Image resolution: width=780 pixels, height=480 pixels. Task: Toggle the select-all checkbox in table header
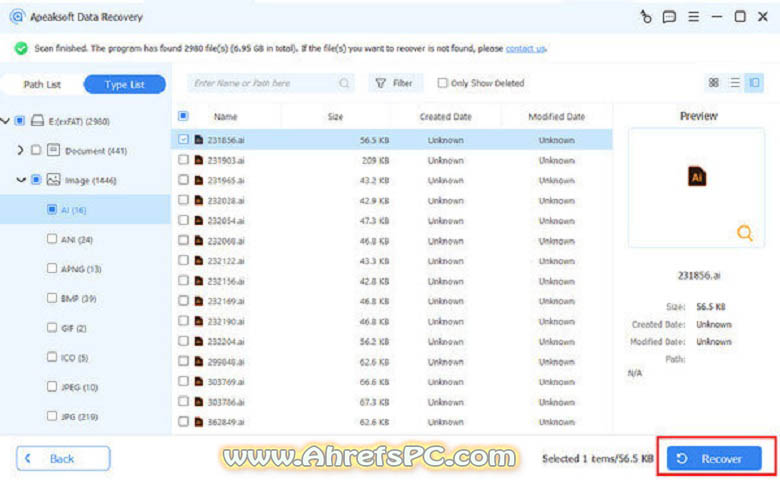coord(183,116)
